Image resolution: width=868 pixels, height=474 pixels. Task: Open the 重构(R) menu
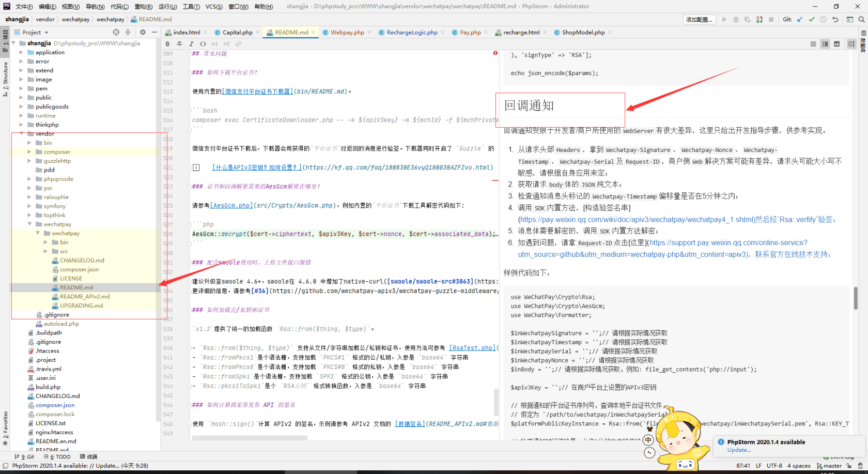(x=144, y=6)
